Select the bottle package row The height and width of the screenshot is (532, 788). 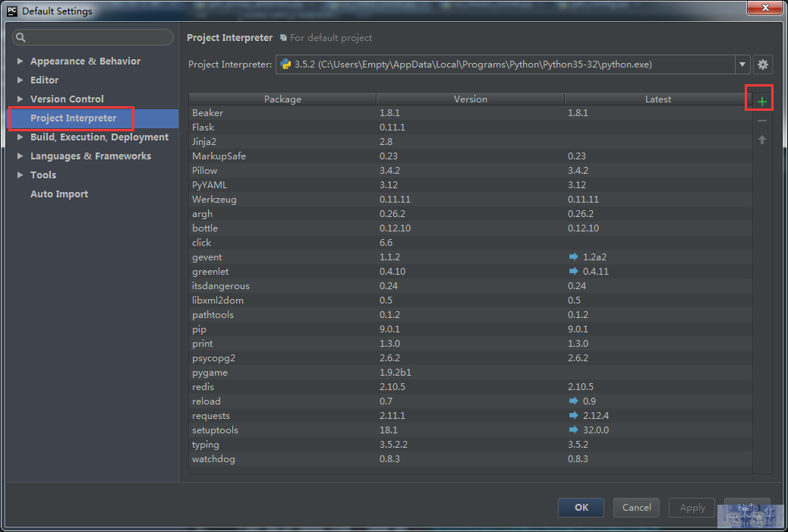[x=471, y=228]
